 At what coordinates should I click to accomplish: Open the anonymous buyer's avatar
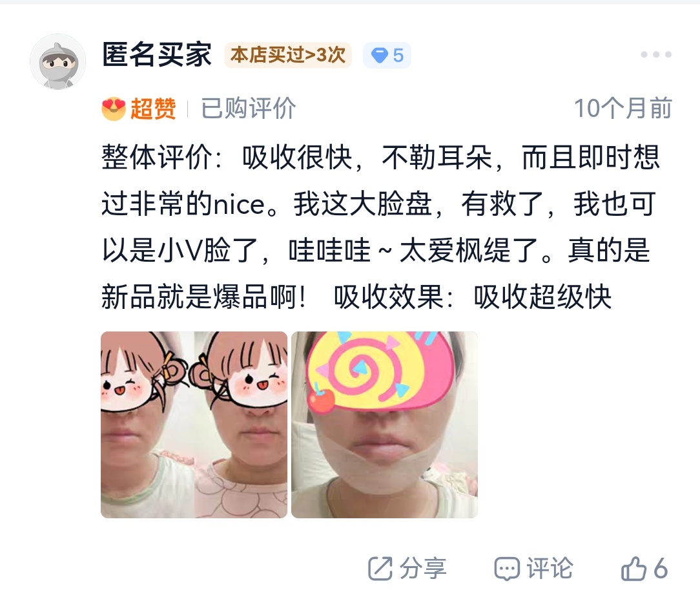pos(57,61)
